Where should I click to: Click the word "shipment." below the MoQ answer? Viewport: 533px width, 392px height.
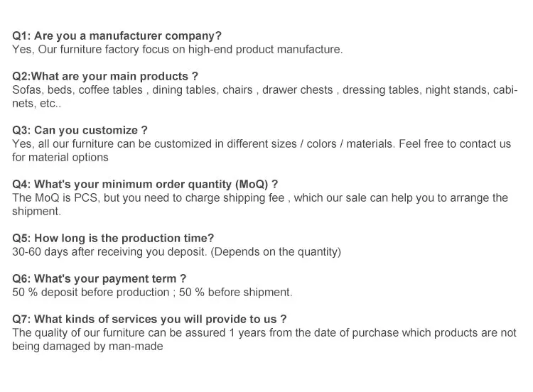point(37,212)
